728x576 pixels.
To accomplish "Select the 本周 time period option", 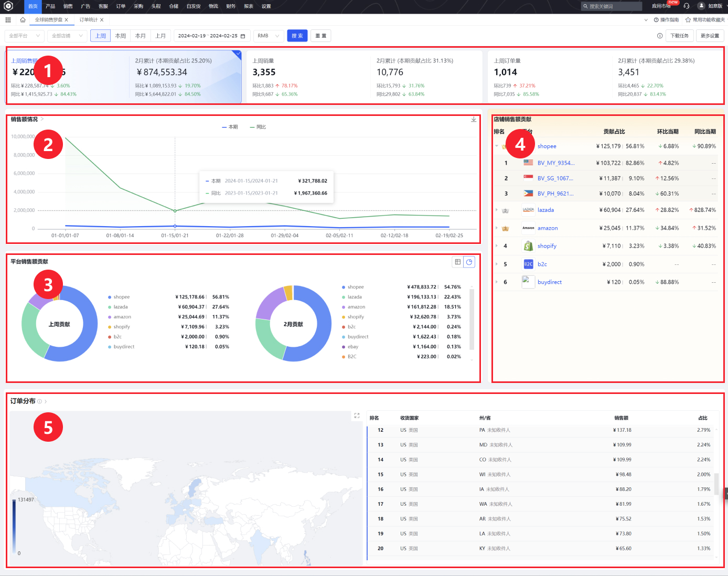I will 121,36.
